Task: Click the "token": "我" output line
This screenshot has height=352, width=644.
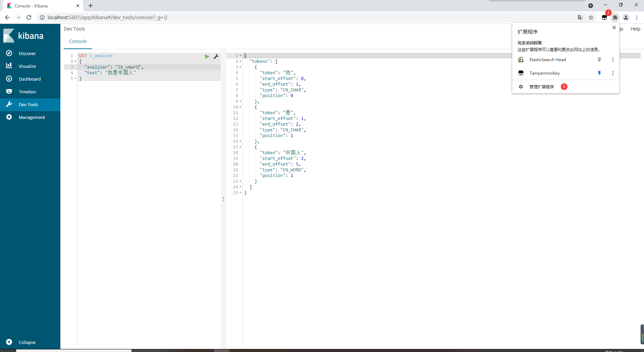Action: point(278,73)
